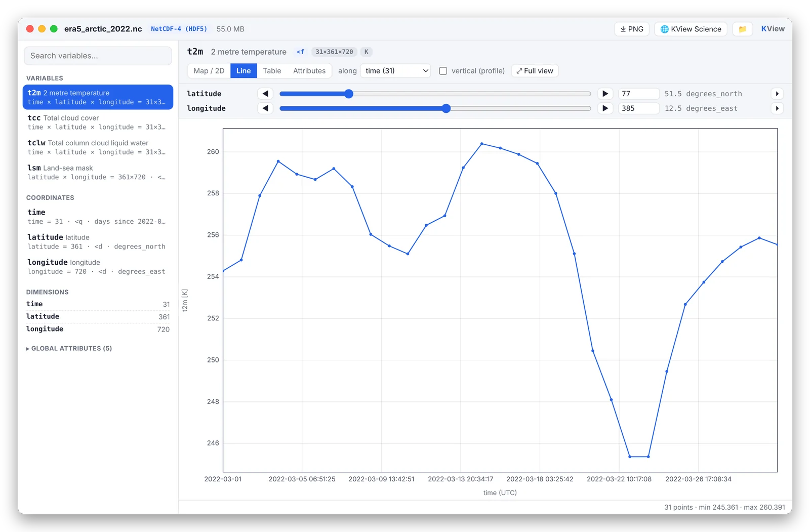Focus the Search variables field

[x=98, y=56]
